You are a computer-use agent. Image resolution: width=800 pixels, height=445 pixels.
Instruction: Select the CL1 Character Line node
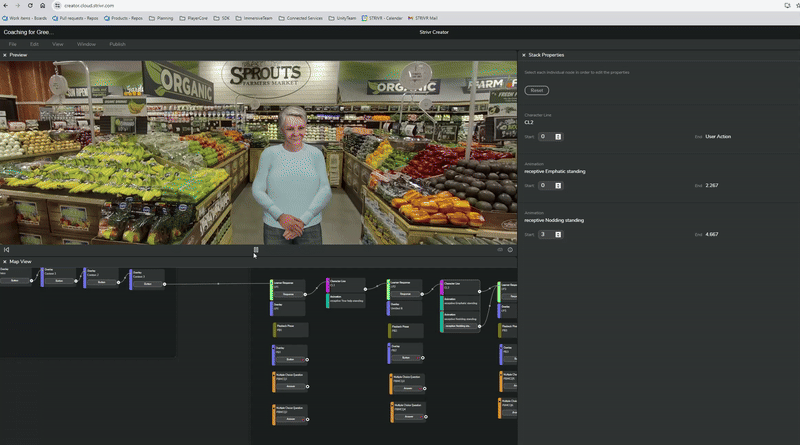point(346,283)
